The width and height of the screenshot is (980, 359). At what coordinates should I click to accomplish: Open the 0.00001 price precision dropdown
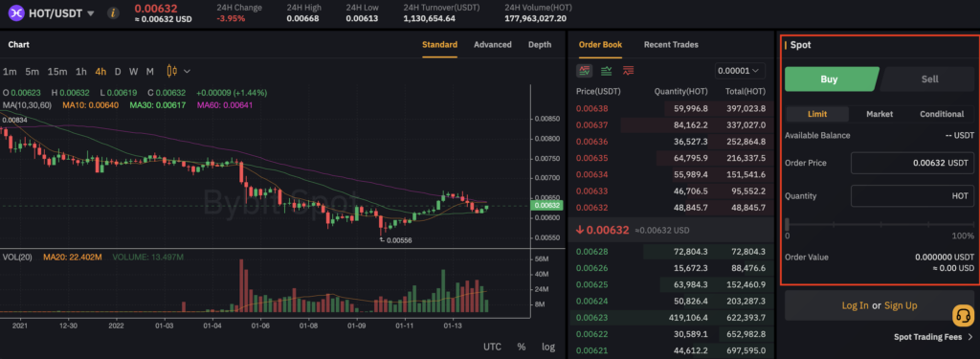click(740, 71)
